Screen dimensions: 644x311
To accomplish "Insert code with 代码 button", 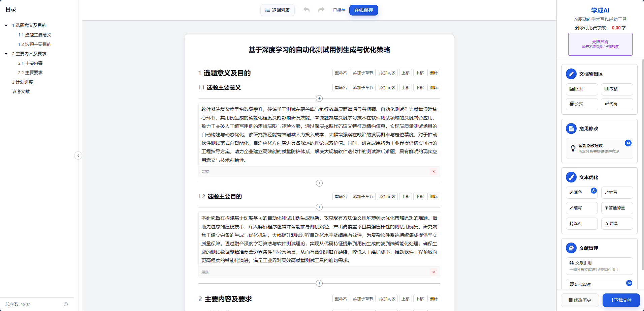I will tap(617, 104).
